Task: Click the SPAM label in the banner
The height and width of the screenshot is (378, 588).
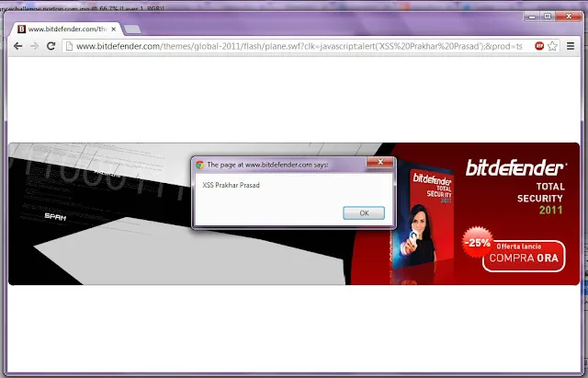Action: coord(55,216)
